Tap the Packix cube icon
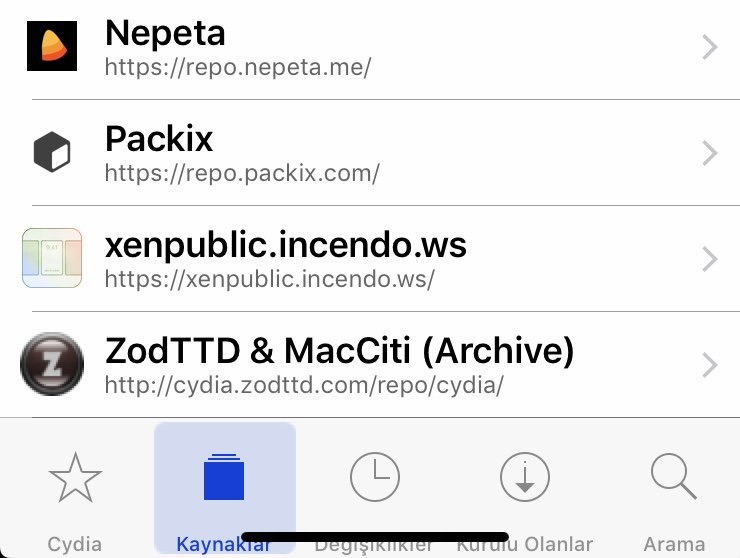The width and height of the screenshot is (740, 558). (x=51, y=153)
